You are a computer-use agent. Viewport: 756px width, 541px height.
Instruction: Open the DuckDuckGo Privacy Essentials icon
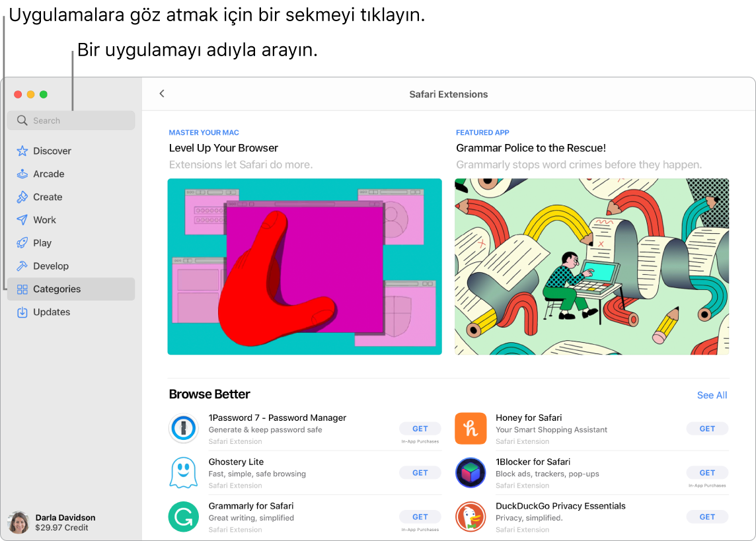click(471, 517)
